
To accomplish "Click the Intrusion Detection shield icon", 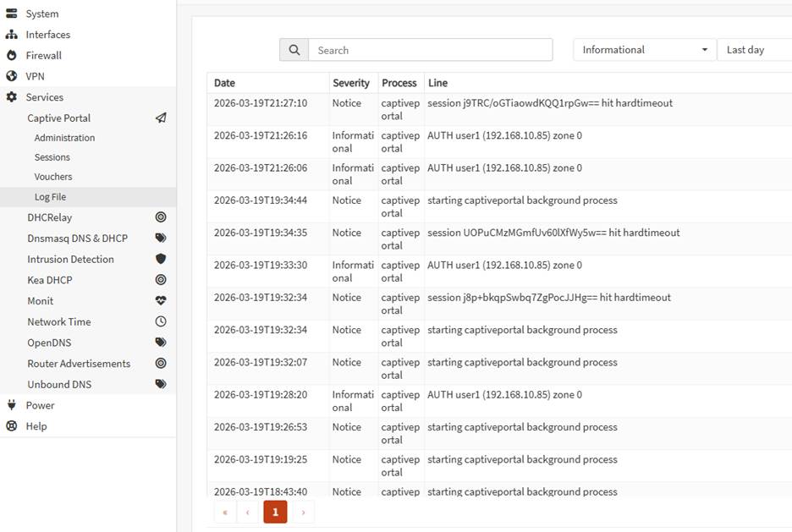I will (x=161, y=259).
